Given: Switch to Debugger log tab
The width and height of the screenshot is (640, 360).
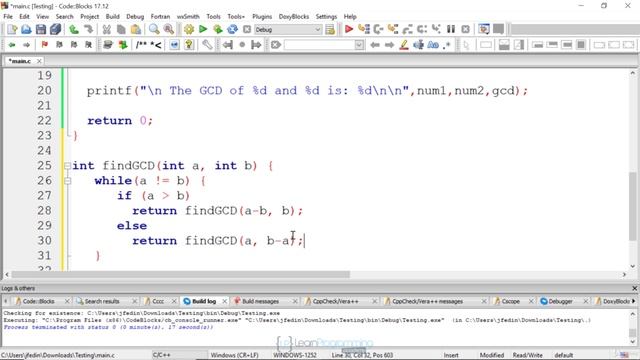Looking at the screenshot, I should click(560, 301).
